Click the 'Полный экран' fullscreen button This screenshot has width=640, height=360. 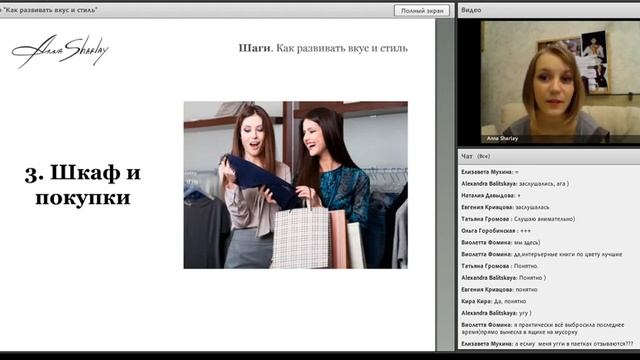(x=422, y=11)
